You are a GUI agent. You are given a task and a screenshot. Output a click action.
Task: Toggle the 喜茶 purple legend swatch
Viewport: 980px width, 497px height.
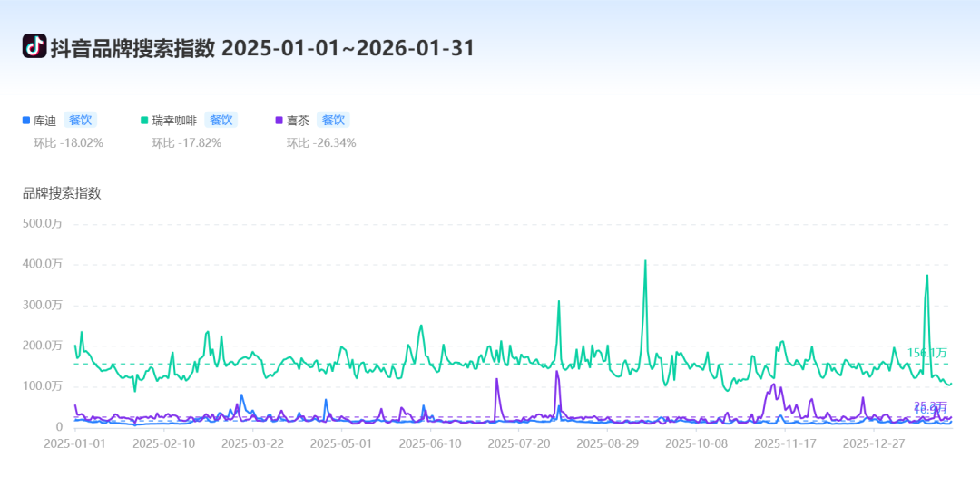click(x=279, y=121)
